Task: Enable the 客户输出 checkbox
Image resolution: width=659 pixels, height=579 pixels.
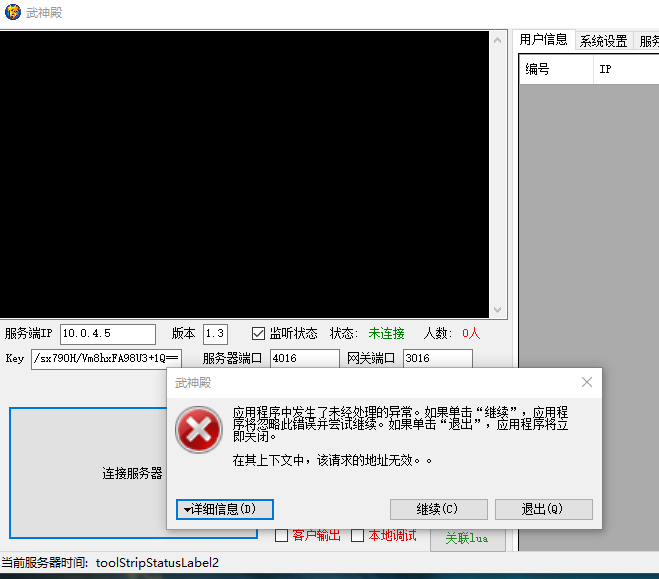Action: (x=281, y=536)
